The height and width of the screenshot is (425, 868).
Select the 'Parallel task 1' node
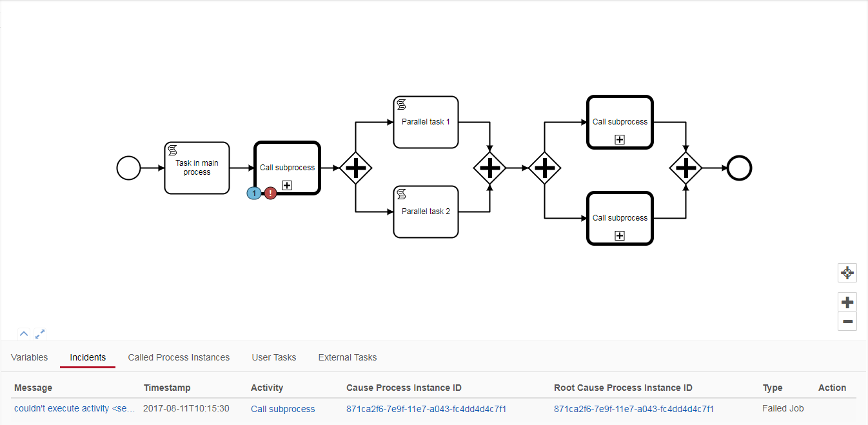point(426,122)
